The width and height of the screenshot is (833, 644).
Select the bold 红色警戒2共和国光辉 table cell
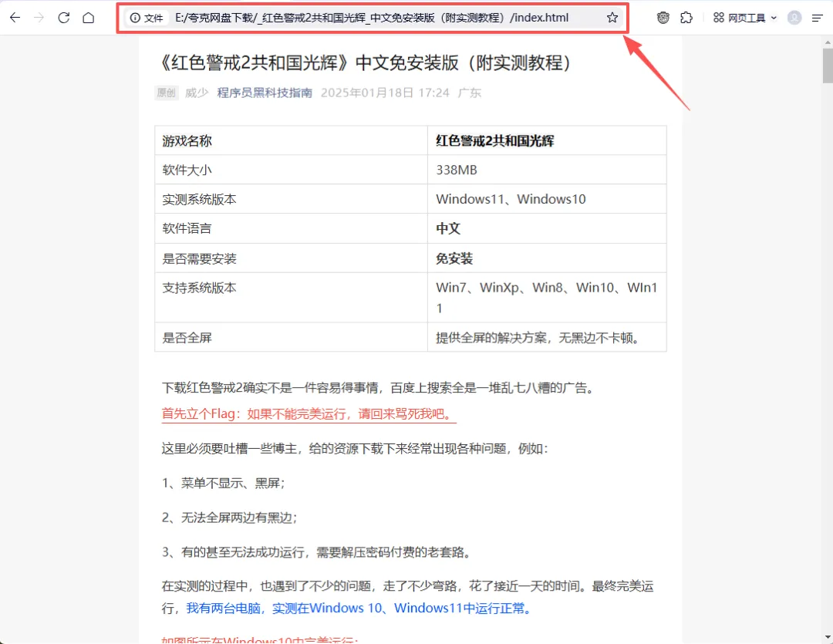547,141
